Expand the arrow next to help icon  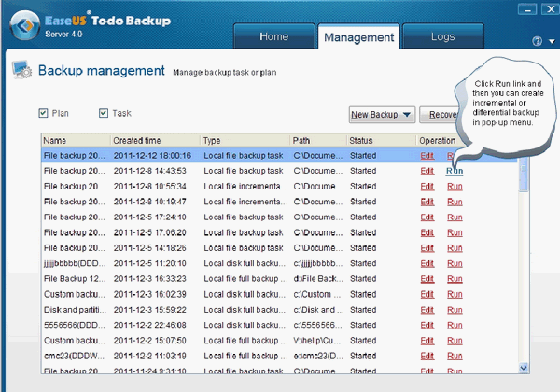point(552,41)
